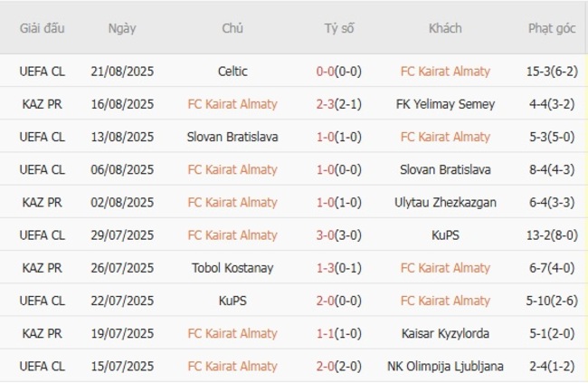
Task: Click the 15-3(6-2) corner count
Action: click(x=552, y=72)
